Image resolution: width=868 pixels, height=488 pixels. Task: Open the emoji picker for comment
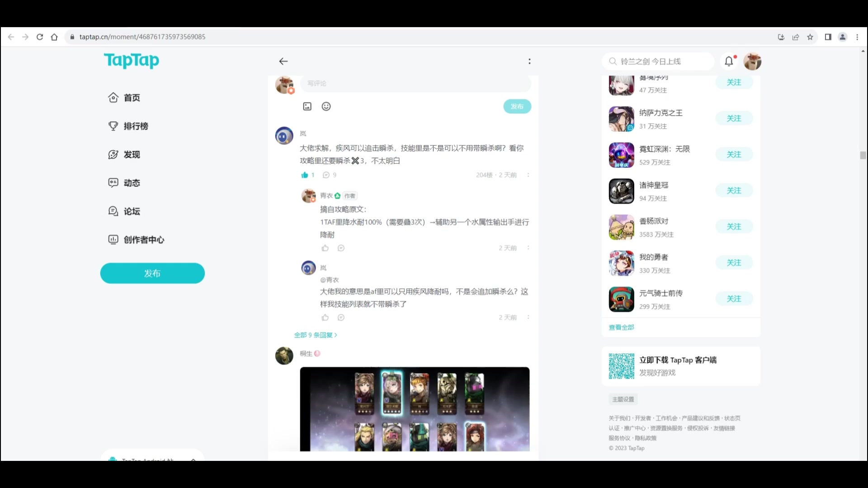pyautogui.click(x=326, y=106)
